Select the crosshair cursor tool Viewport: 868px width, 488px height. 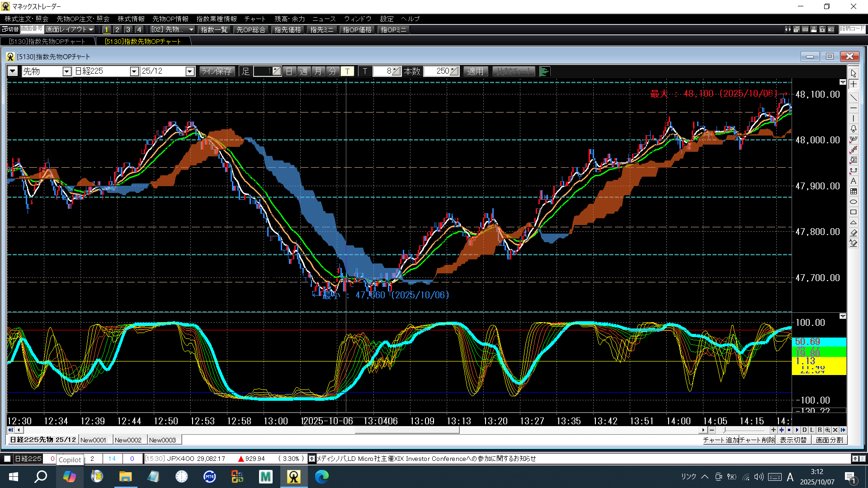click(x=853, y=84)
